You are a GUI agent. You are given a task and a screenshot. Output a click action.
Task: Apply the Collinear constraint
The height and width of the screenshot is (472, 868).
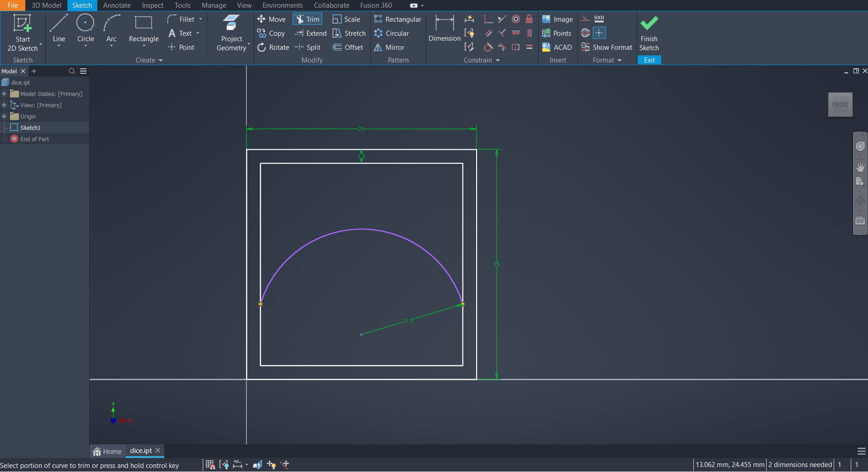tap(502, 19)
